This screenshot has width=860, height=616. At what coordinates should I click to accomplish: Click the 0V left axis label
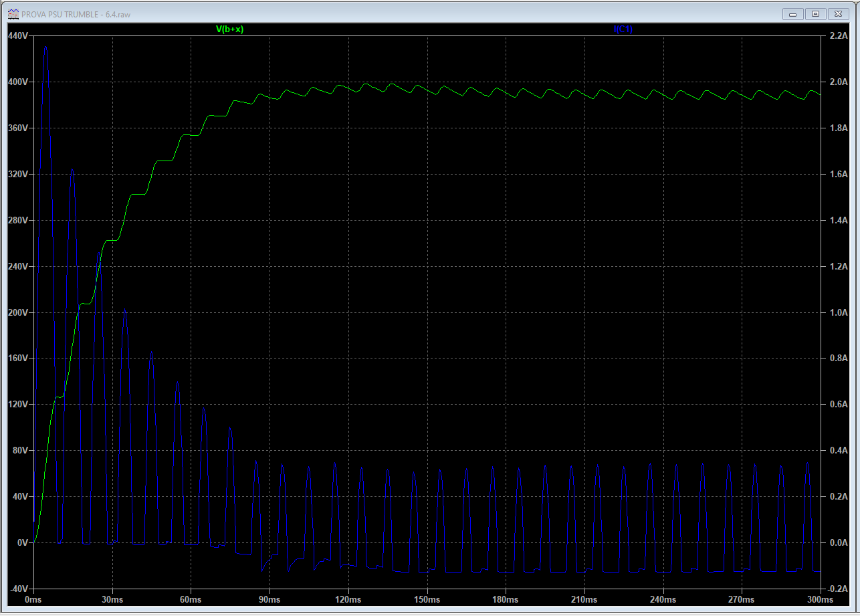click(21, 543)
